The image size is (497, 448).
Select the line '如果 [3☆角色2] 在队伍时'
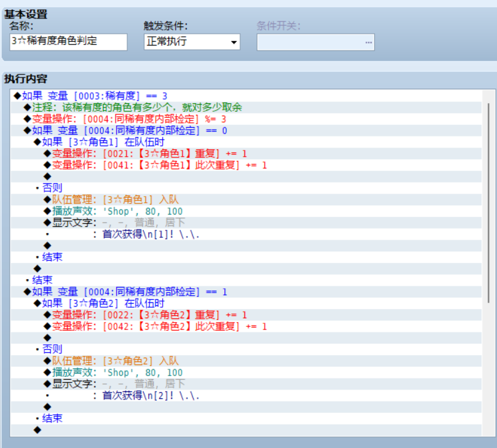coord(246,304)
